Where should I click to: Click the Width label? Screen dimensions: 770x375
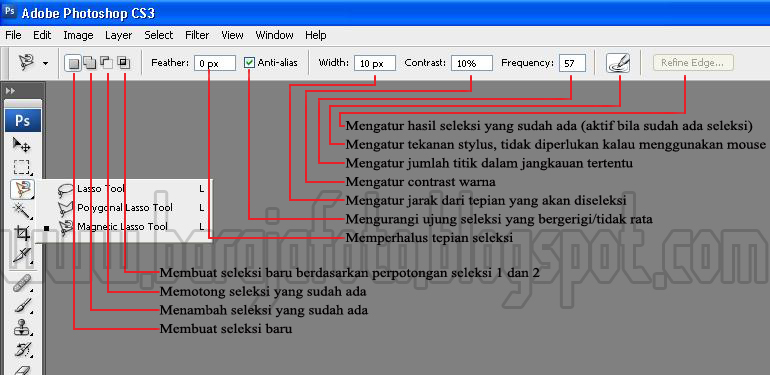tap(334, 63)
